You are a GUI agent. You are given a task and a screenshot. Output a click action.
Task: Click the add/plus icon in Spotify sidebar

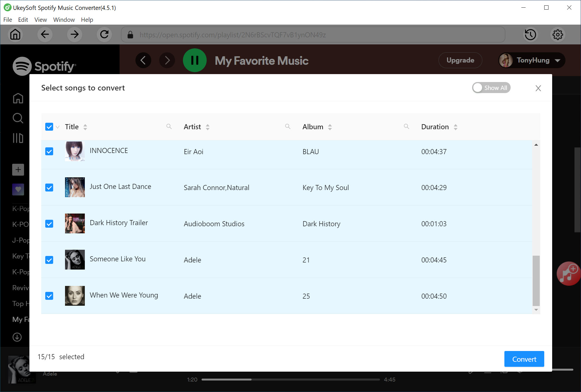[x=18, y=170]
